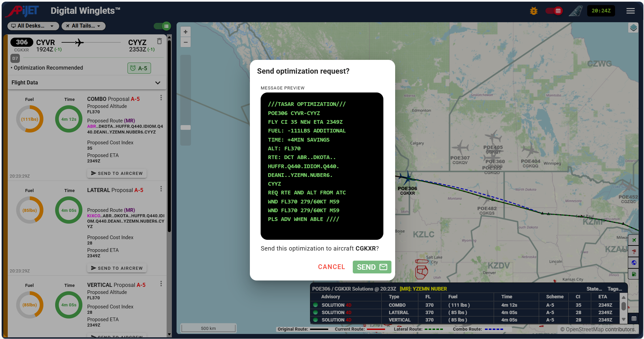644x339 pixels.
Task: Click the A-5 scheme clock badge
Action: pyautogui.click(x=139, y=68)
